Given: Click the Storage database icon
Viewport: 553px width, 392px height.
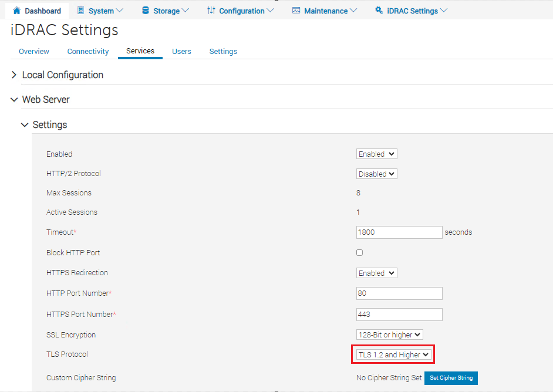Looking at the screenshot, I should point(146,11).
